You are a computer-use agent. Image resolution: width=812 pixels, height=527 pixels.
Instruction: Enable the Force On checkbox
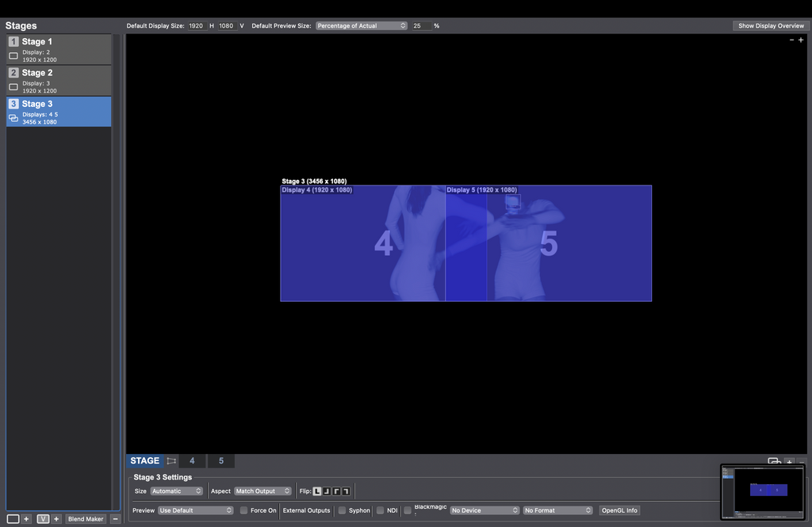pos(244,510)
